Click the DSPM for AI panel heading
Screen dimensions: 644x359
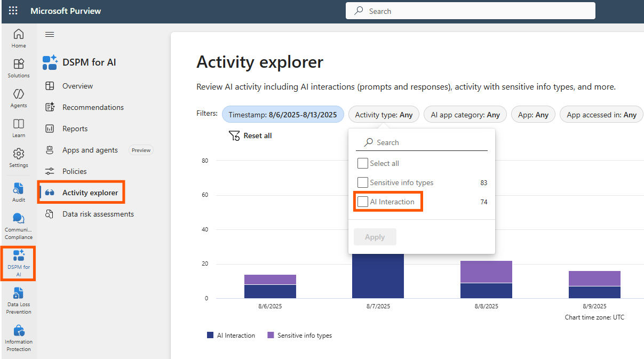89,62
